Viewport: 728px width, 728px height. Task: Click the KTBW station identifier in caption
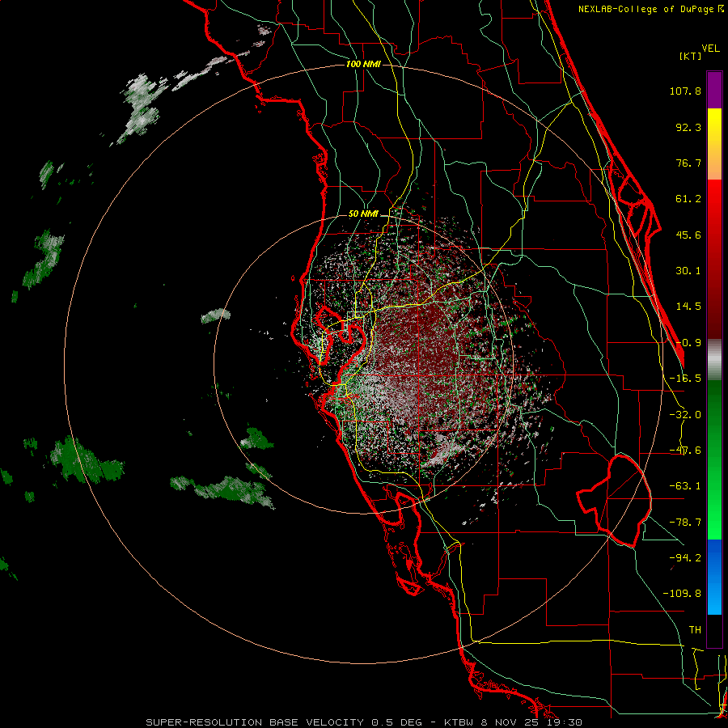460,722
